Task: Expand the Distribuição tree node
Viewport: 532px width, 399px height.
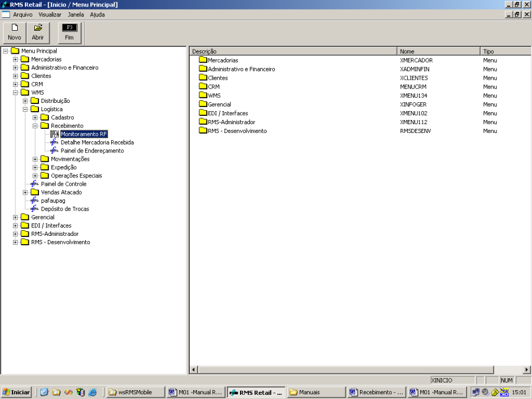Action: tap(25, 100)
